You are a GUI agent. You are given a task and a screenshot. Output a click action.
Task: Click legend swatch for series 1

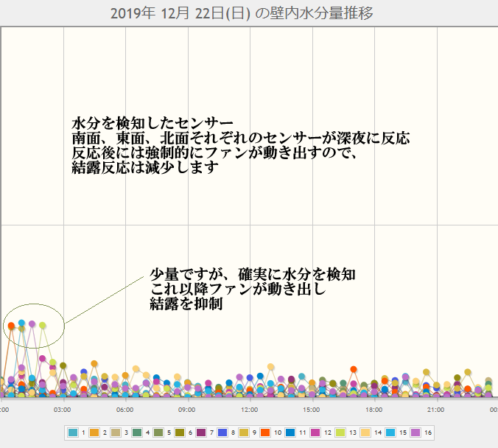pos(73,433)
